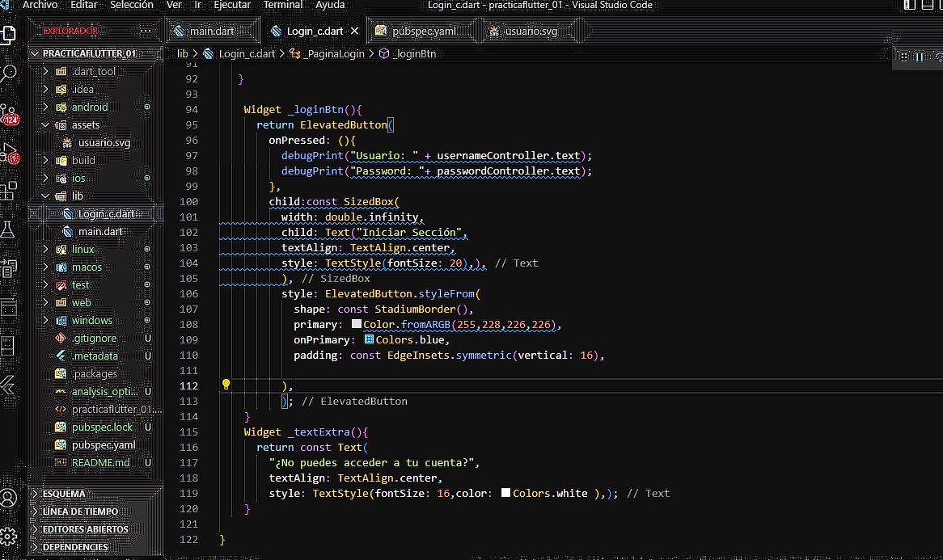
Task: Click the .gitignore git file icon
Action: [x=61, y=339]
